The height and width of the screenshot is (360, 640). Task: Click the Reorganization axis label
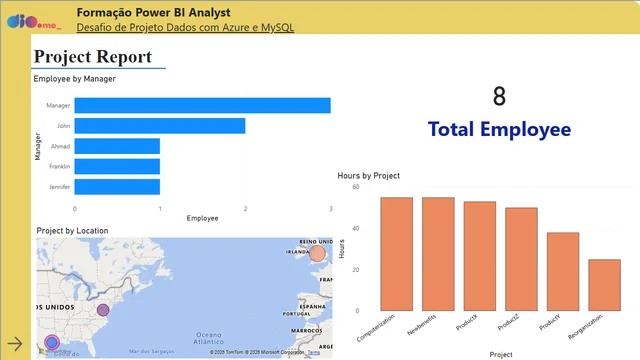point(585,327)
